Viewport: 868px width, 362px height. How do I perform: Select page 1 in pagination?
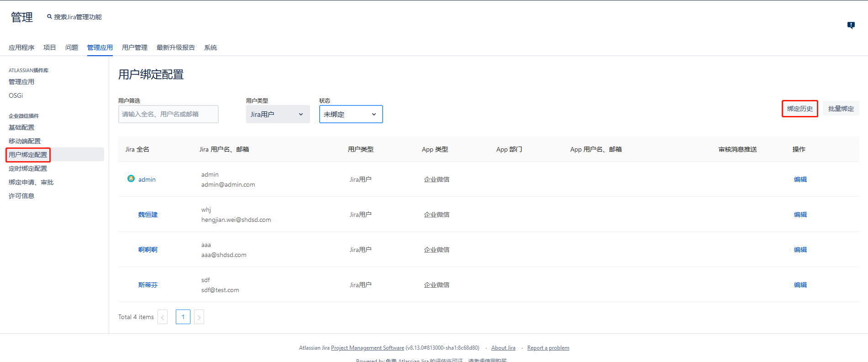pyautogui.click(x=183, y=317)
